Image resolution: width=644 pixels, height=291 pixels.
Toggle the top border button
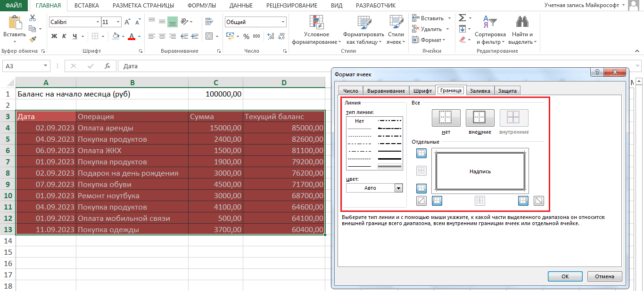421,153
